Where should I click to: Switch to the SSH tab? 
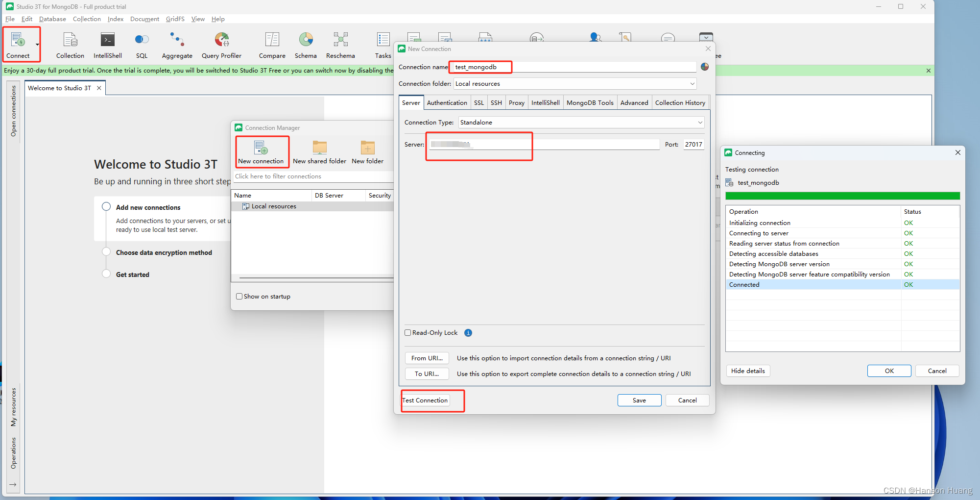tap(496, 103)
